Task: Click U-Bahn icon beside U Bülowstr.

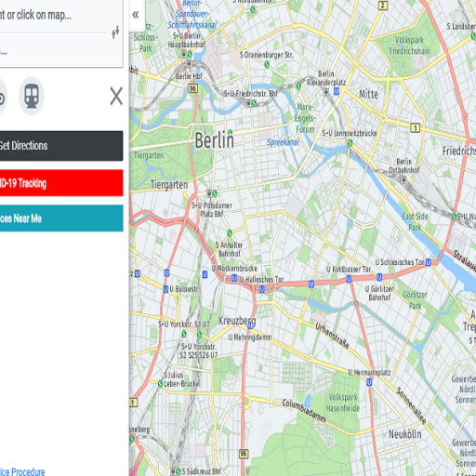Action: tap(165, 289)
